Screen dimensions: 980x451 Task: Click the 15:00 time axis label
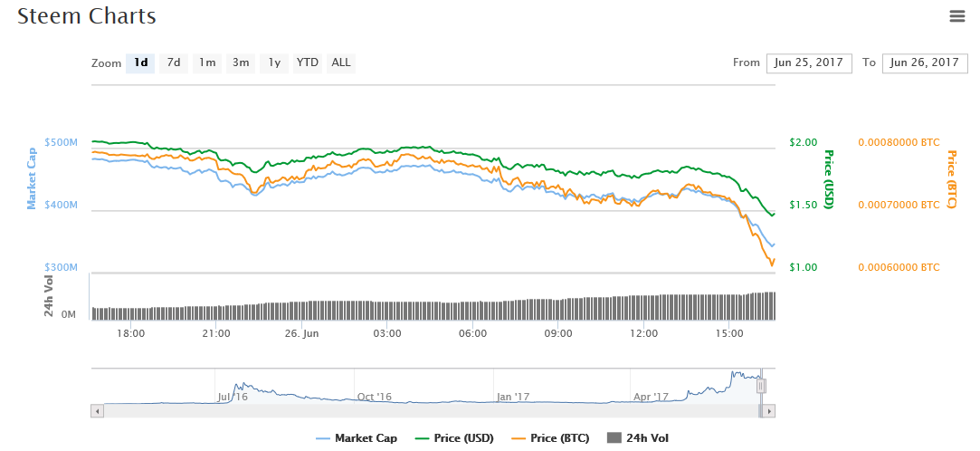click(x=729, y=334)
